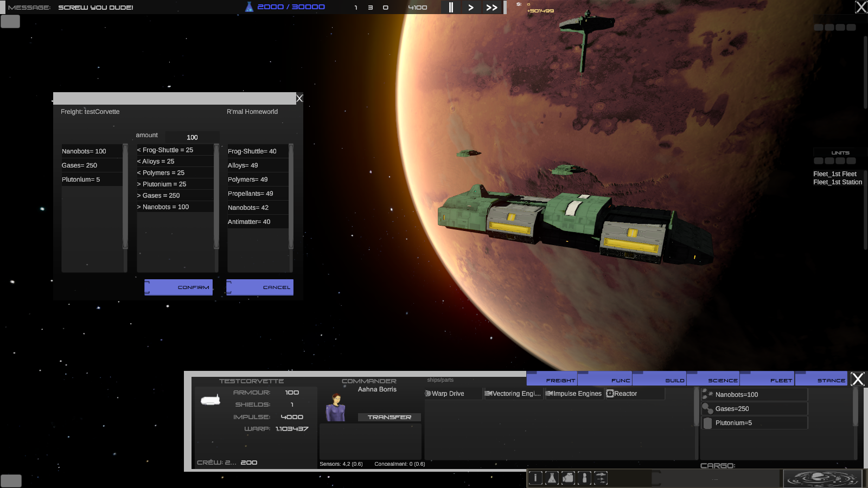Click the Transfer commander button
Image resolution: width=868 pixels, height=488 pixels.
390,417
